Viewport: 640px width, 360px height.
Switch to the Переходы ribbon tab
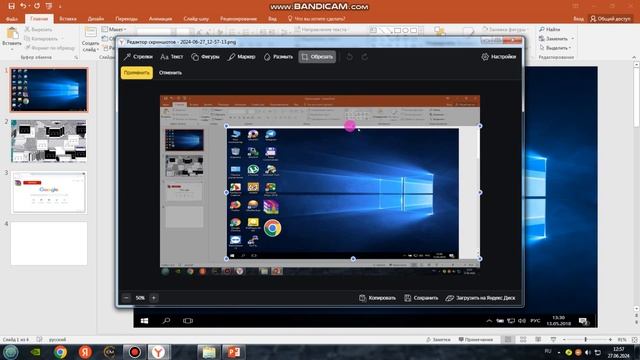click(x=126, y=19)
